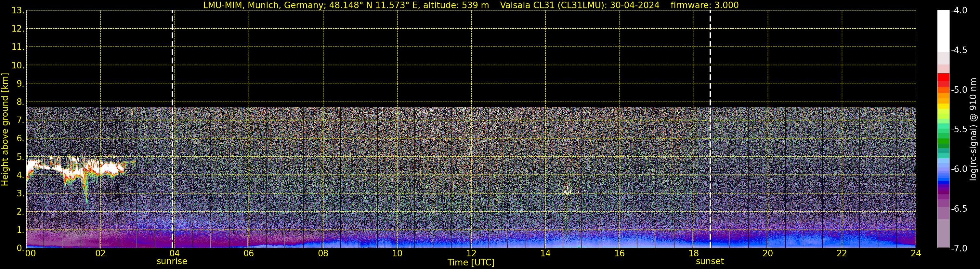The width and height of the screenshot is (980, 269).
Task: Click the '20' tick on the time axis
Action: [768, 254]
